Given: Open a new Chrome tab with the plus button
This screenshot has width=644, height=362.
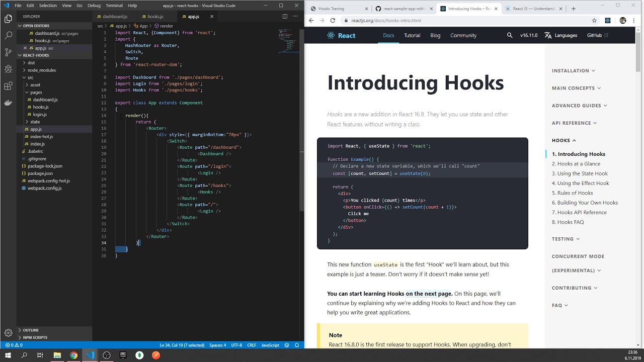Looking at the screenshot, I should [x=573, y=9].
